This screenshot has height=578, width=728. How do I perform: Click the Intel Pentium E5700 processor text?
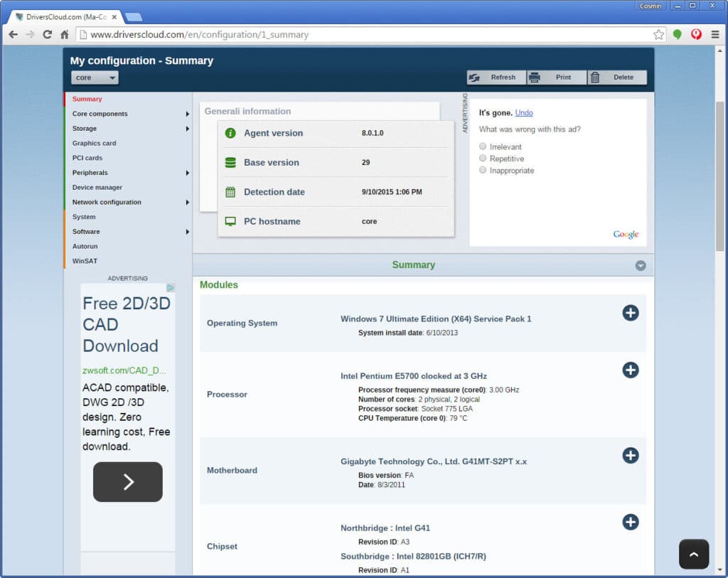click(x=414, y=376)
